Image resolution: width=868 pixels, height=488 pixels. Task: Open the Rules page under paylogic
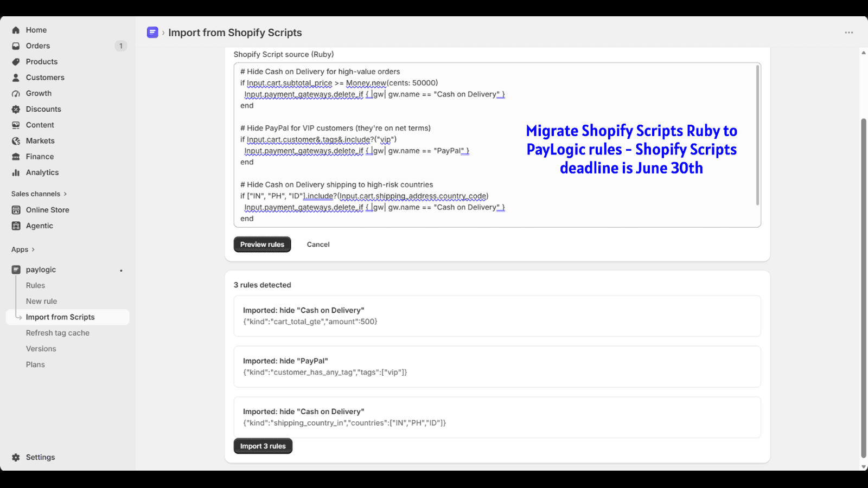(35, 285)
